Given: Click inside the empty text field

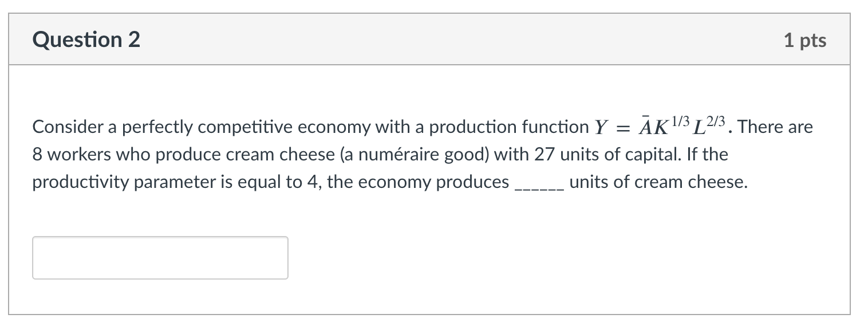Looking at the screenshot, I should pos(160,257).
